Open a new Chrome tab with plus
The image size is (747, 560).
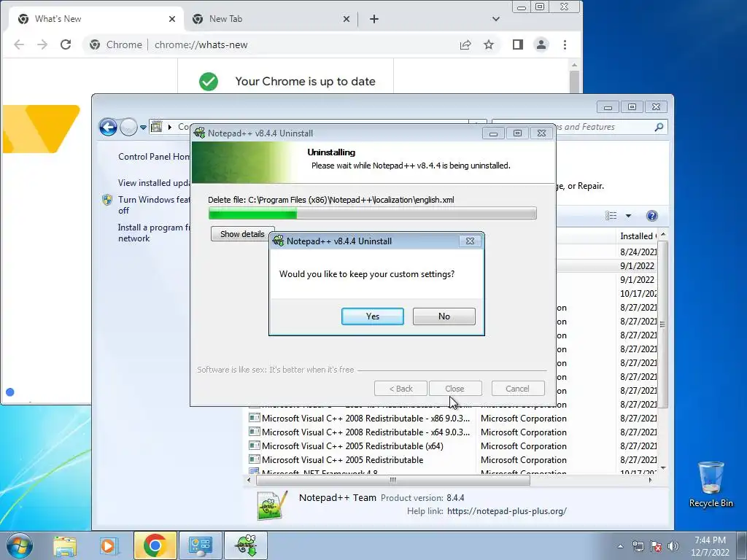click(374, 19)
